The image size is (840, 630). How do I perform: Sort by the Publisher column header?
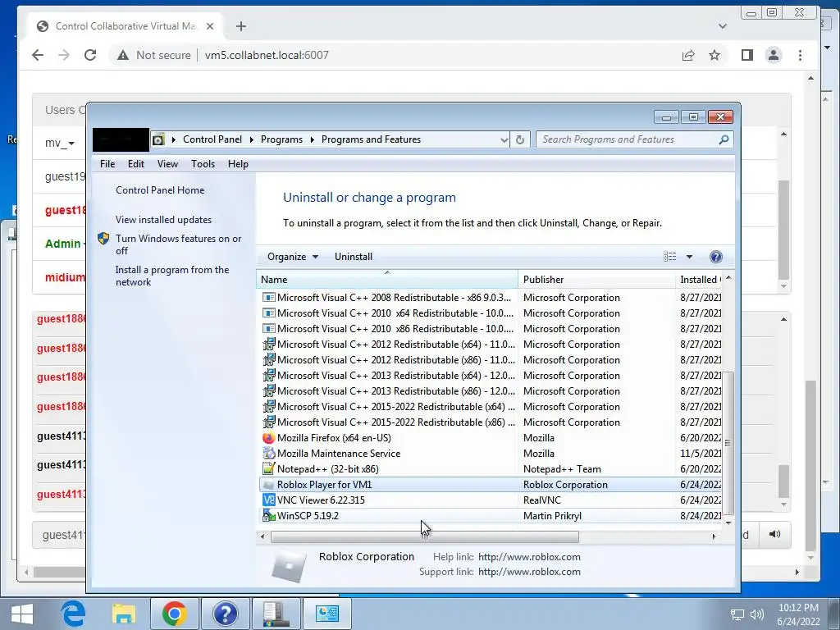[596, 279]
